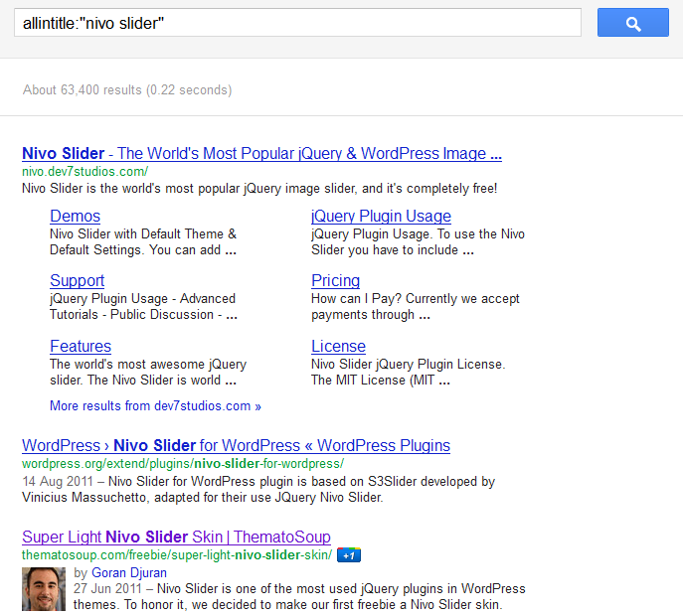
Task: Click the nivo.dev7studios.com green URL
Action: 84,172
